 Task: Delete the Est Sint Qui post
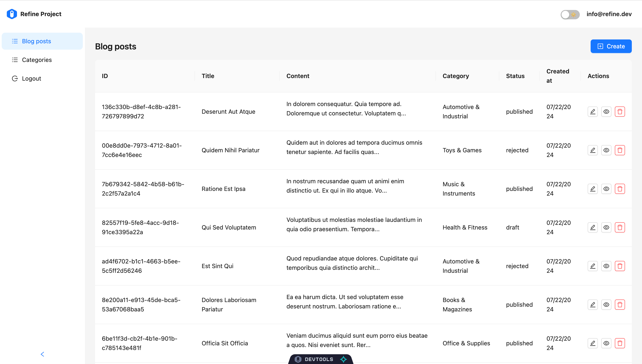coord(619,266)
